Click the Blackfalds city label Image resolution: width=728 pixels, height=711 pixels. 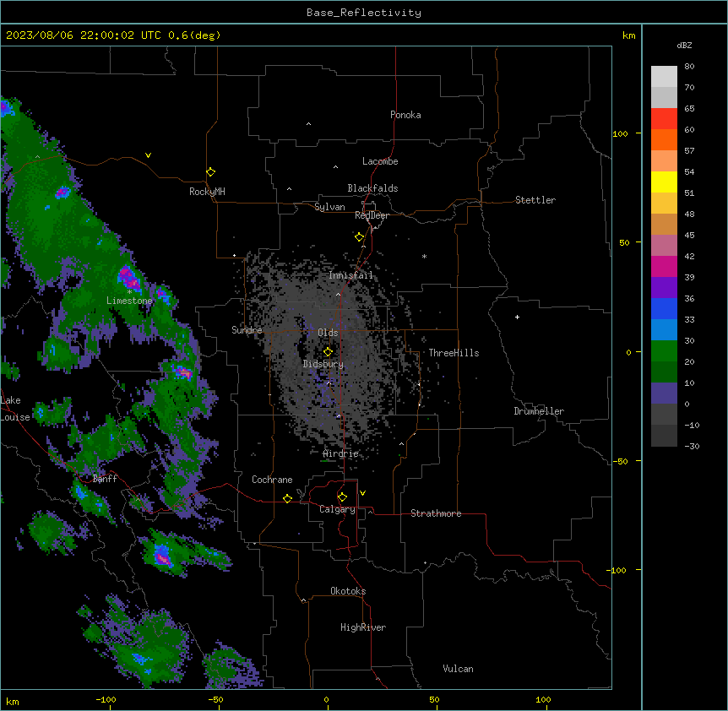tap(372, 188)
